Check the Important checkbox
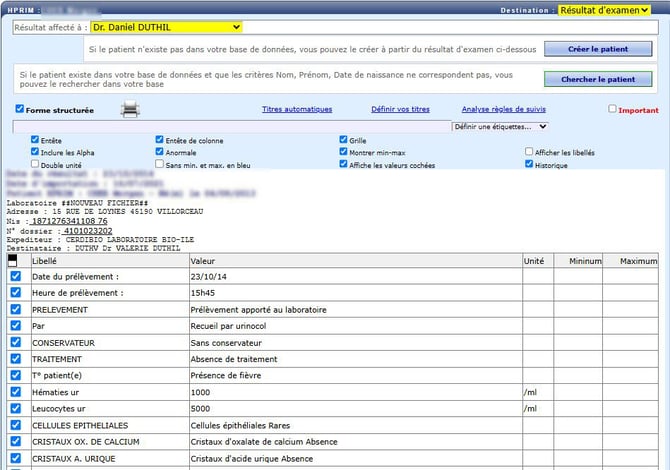 613,110
